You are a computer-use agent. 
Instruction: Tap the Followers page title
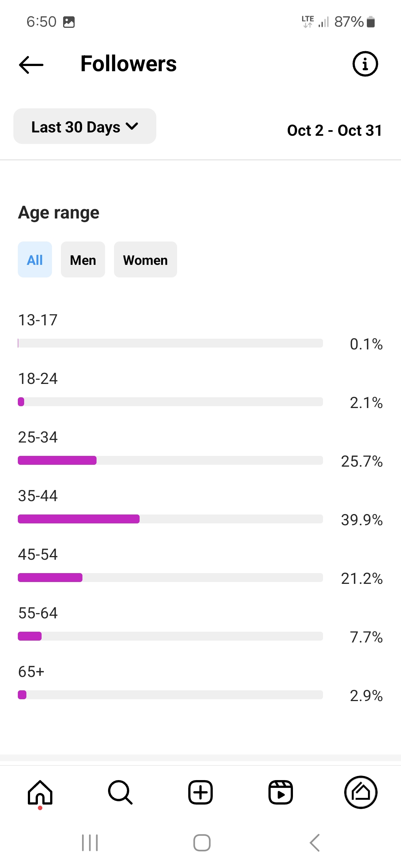pos(128,64)
